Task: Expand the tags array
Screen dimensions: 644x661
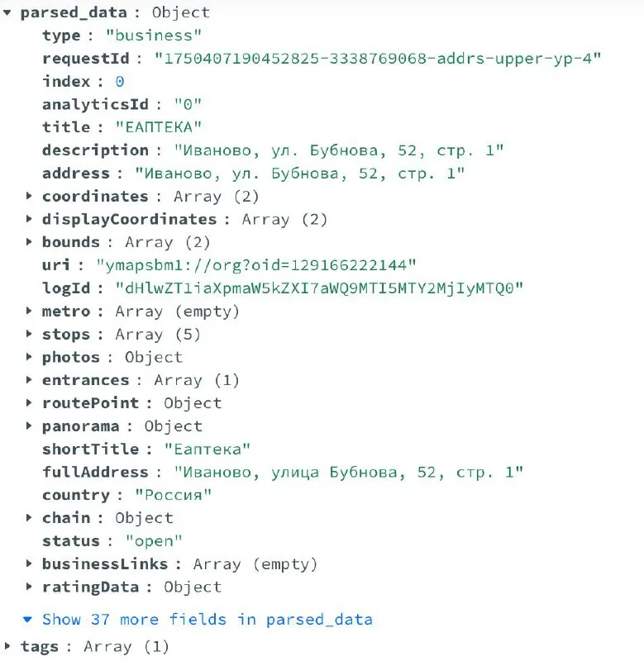Action: (x=8, y=646)
